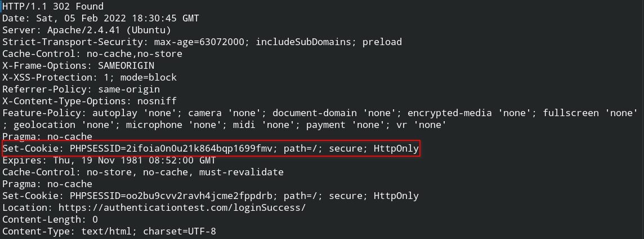Screen dimensions: 644x239
Task: Click the X-XSS-Protection header line
Action: coord(90,77)
